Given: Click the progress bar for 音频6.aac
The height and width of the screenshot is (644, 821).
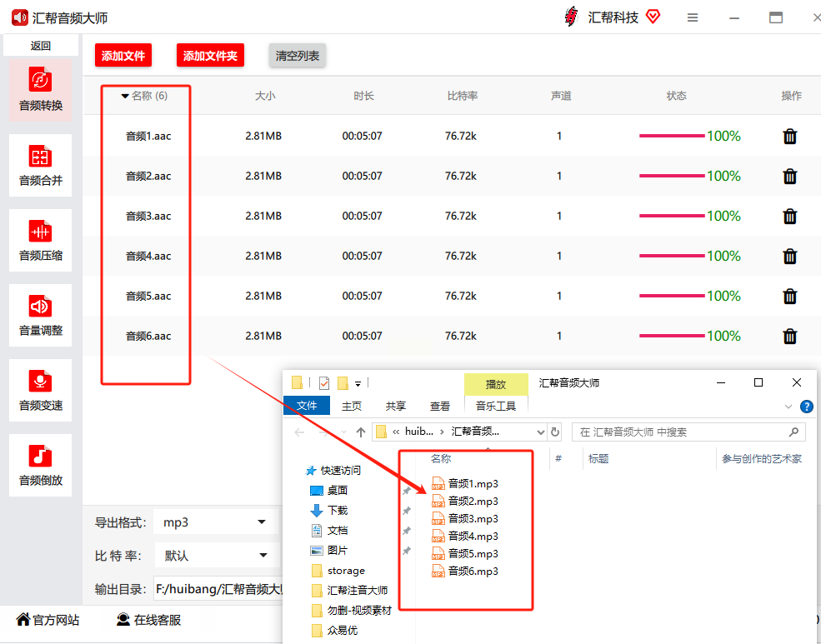Looking at the screenshot, I should tap(672, 336).
